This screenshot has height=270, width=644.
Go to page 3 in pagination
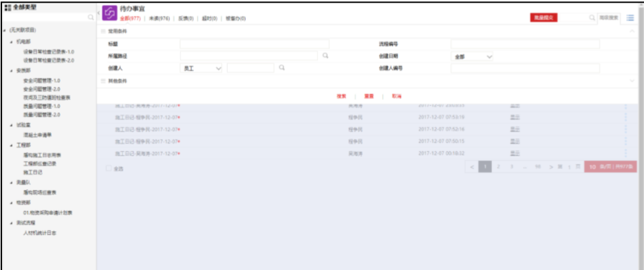click(511, 167)
